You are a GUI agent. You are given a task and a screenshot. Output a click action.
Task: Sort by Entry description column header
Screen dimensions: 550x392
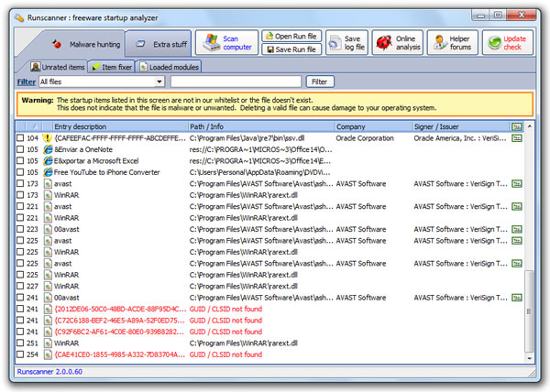coord(120,126)
